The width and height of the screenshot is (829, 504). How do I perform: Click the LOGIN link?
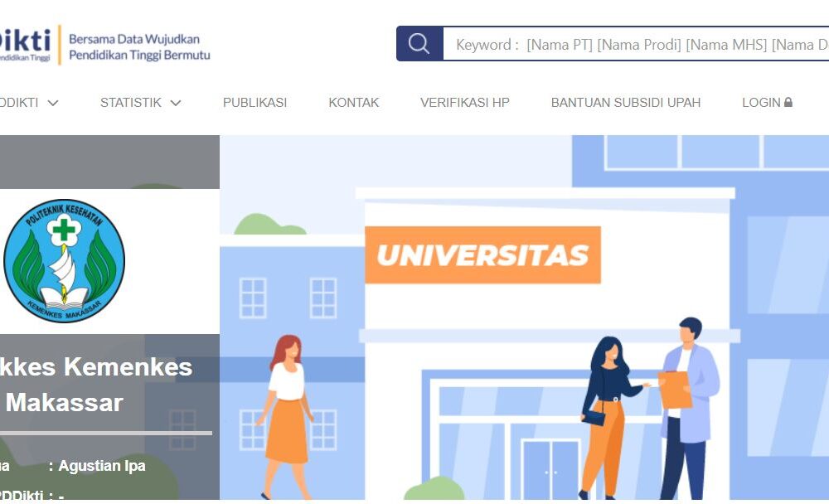tap(761, 103)
